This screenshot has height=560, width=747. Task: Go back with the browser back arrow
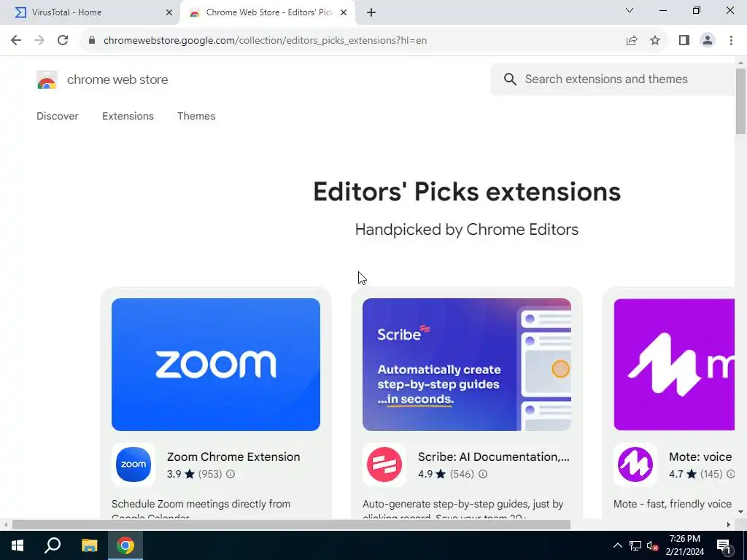16,41
